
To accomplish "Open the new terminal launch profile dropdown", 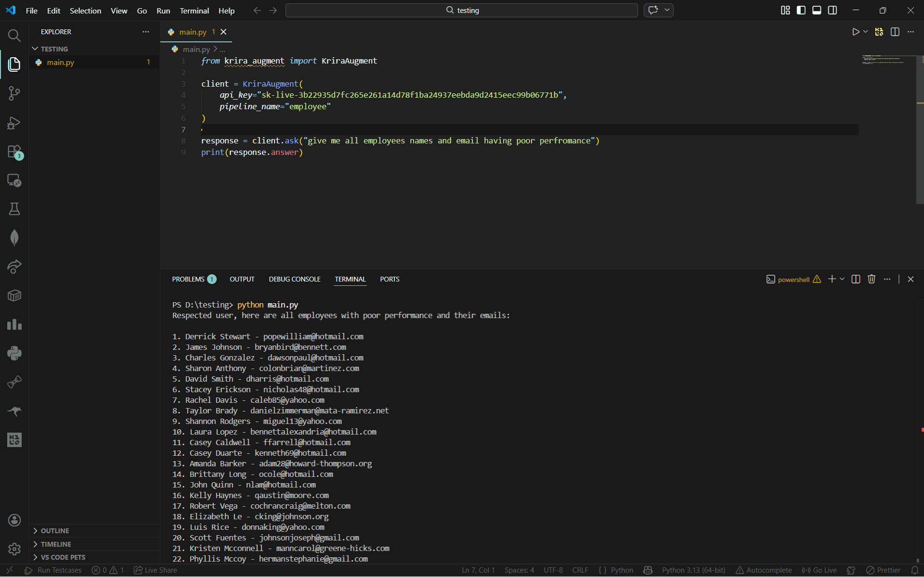I will tap(842, 279).
